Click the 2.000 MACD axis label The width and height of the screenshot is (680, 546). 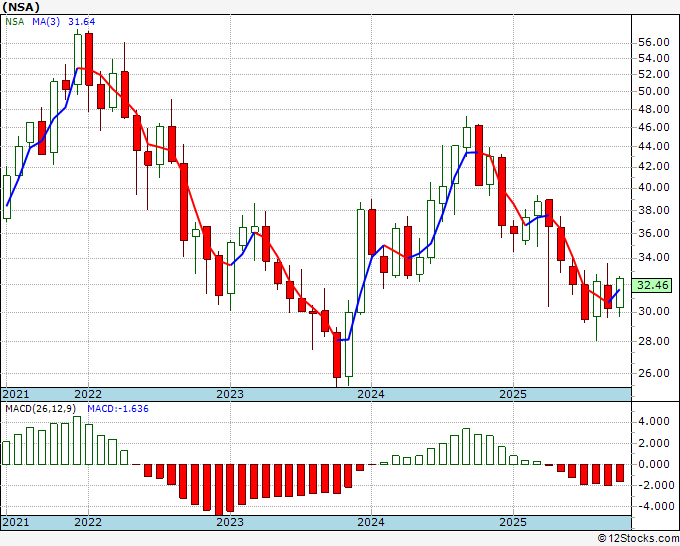654,443
